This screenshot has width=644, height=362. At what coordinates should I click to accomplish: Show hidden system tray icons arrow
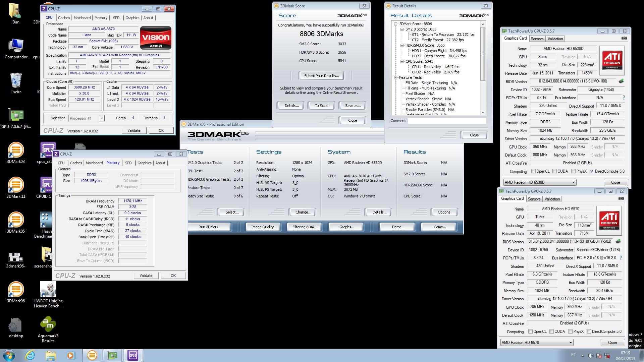pos(583,356)
